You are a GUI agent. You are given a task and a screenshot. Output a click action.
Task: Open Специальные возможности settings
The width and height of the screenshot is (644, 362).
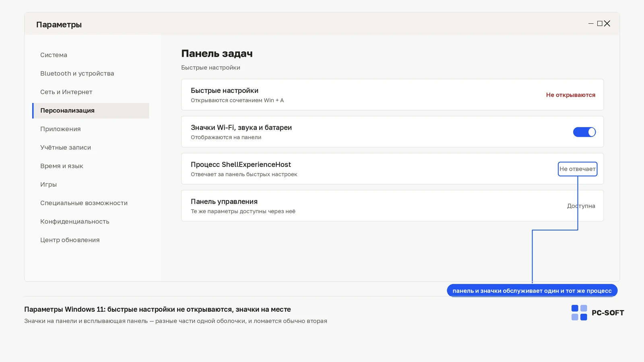point(84,203)
